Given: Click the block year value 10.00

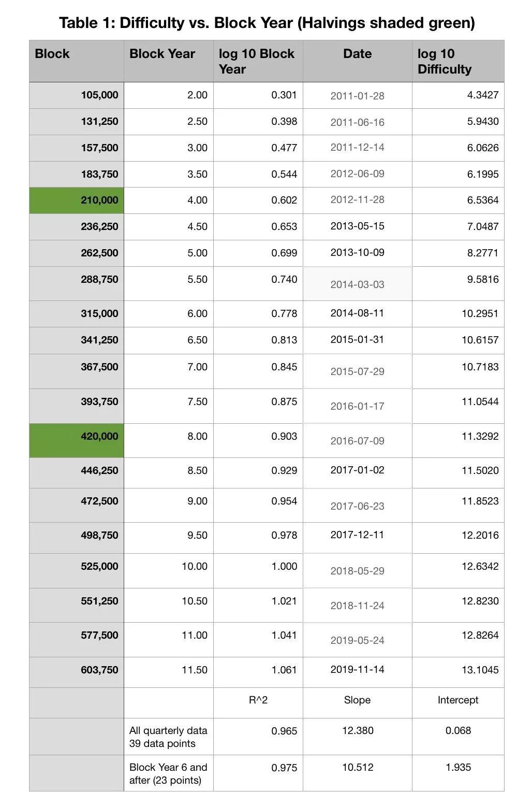Looking at the screenshot, I should [195, 567].
